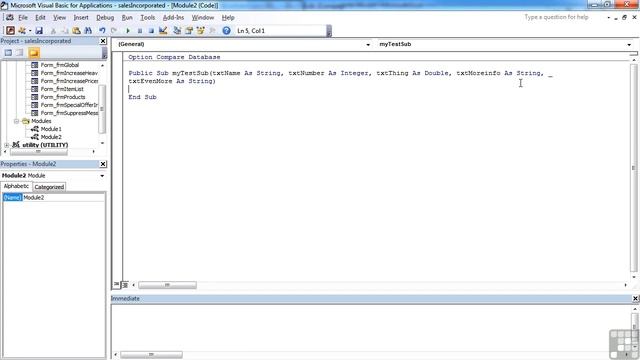
Task: Select Form_frmItemList in project tree
Action: click(62, 89)
